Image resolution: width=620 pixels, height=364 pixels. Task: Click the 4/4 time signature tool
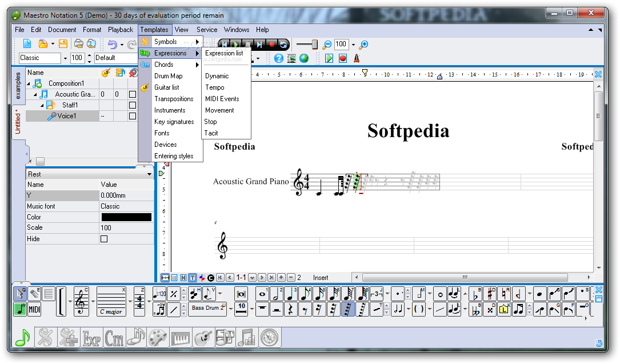tap(139, 301)
